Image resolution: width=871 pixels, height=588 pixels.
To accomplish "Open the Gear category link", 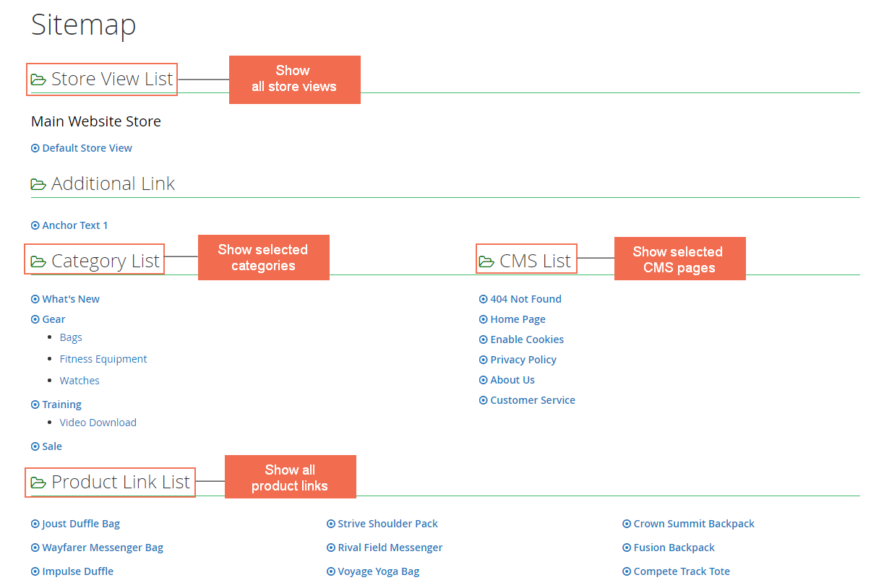I will coord(53,319).
